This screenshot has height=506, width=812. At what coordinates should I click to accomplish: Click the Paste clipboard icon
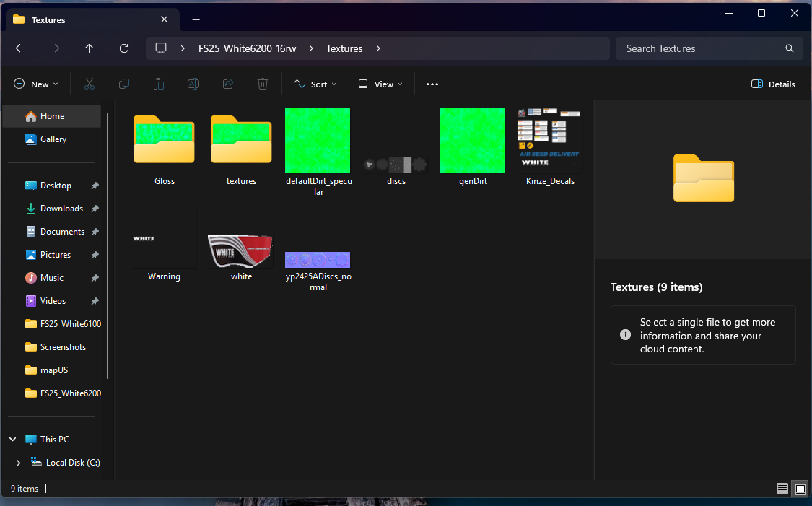[159, 84]
